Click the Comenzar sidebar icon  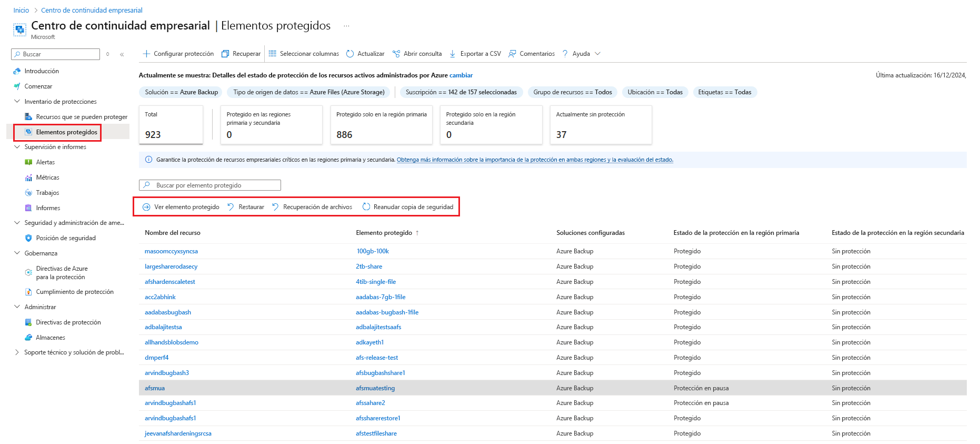[17, 86]
